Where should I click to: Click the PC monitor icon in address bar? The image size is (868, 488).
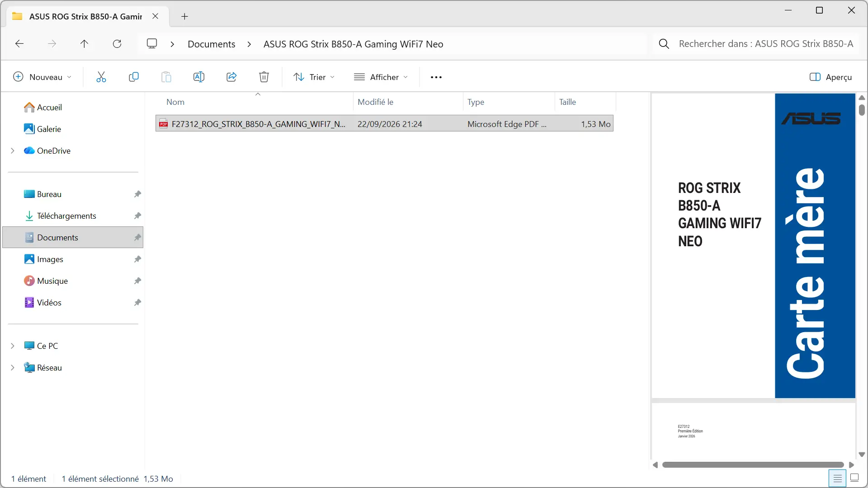[x=152, y=44]
